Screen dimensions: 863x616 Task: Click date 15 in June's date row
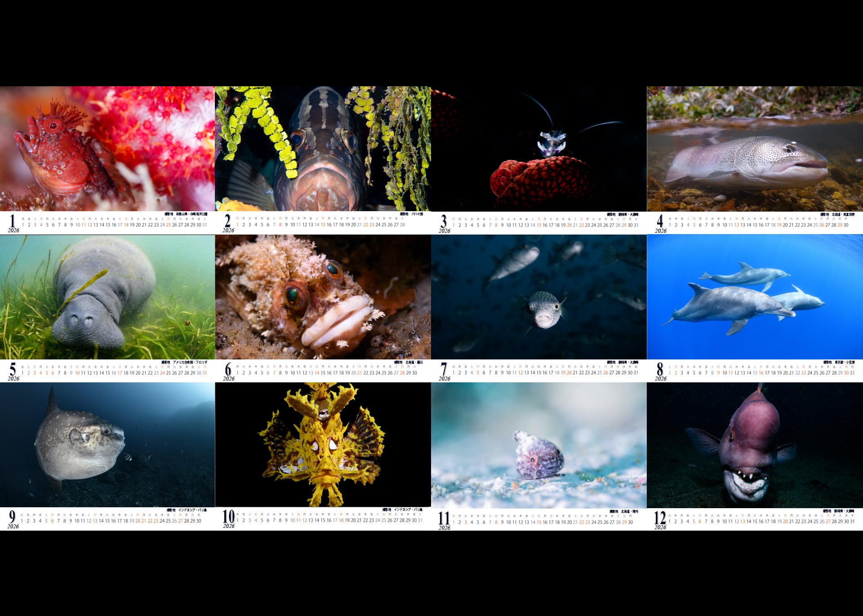[x=323, y=373]
